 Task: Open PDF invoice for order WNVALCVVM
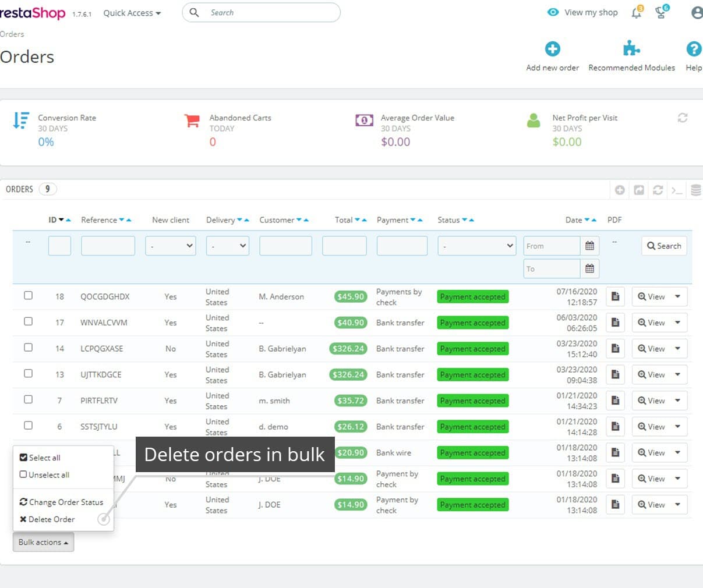pyautogui.click(x=615, y=323)
